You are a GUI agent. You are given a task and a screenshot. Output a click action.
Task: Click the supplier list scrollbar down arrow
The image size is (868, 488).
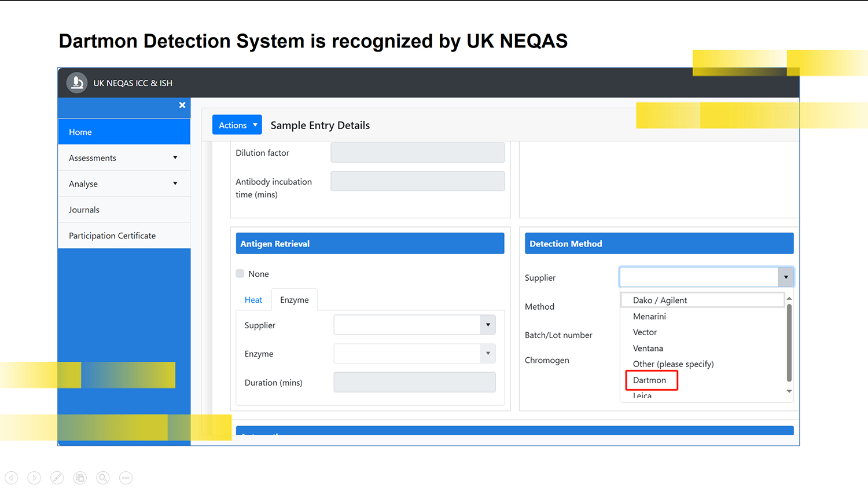[789, 392]
